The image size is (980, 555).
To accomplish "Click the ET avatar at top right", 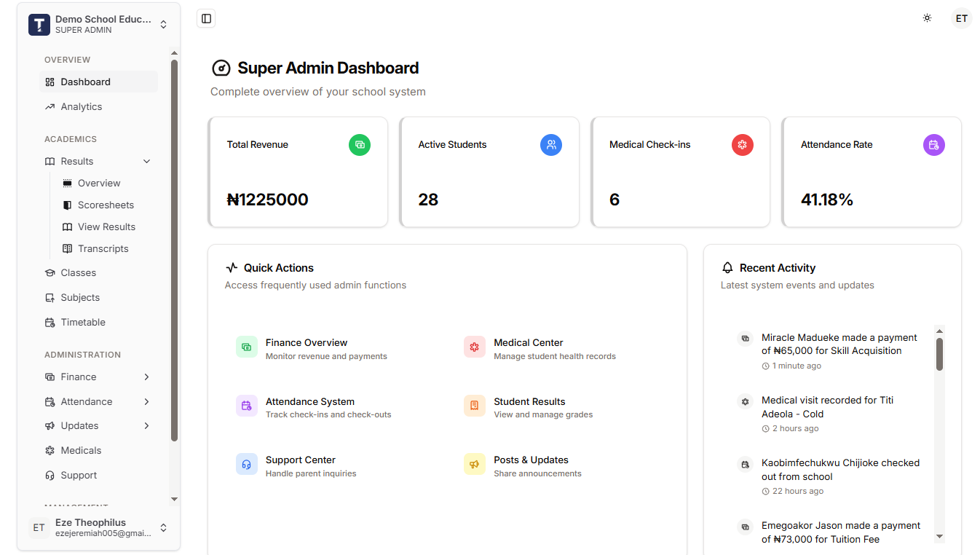I will (962, 17).
